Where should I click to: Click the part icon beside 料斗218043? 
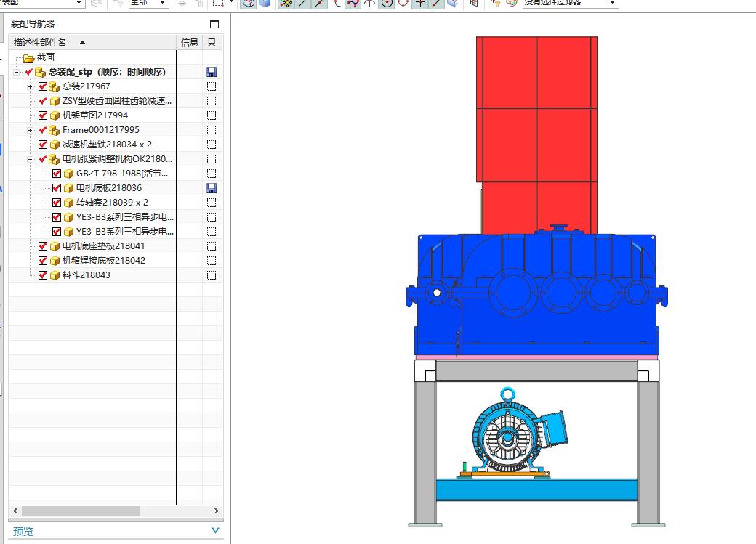[x=55, y=275]
